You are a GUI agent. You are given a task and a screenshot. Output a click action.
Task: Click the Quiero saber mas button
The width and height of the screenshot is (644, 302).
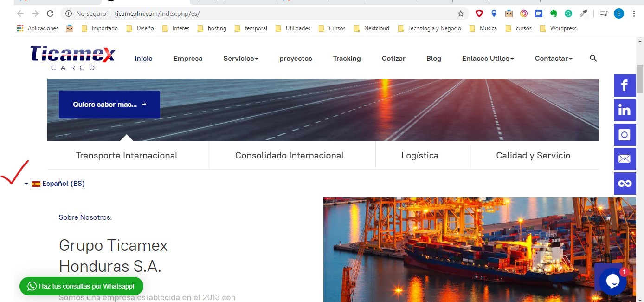(109, 105)
